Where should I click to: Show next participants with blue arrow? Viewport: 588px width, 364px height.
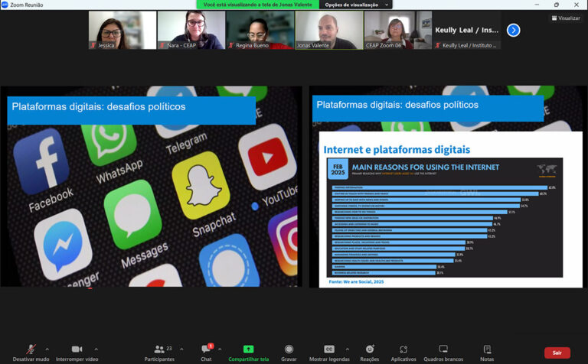pos(514,30)
